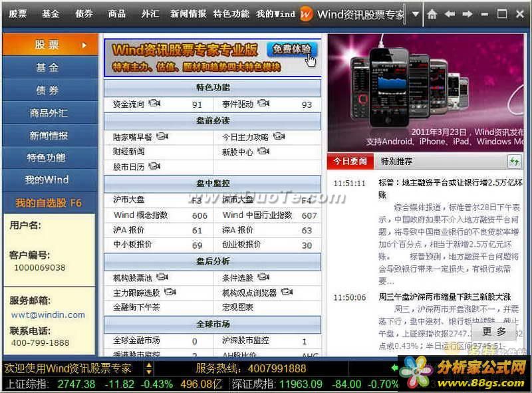Open the 债券 top menu
Viewport: 532px width, 393px height.
pyautogui.click(x=84, y=14)
